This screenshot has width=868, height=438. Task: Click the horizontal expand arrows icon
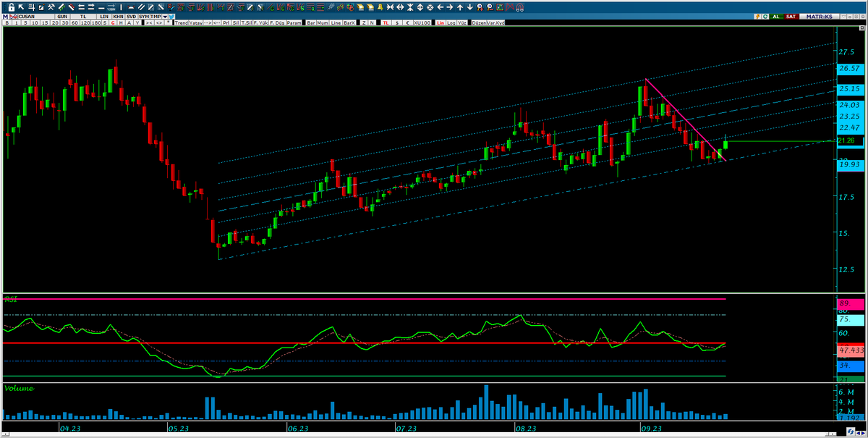[400, 7]
